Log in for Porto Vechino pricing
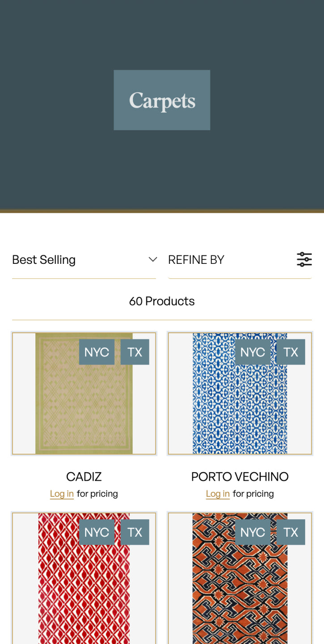This screenshot has width=324, height=644. point(217,494)
